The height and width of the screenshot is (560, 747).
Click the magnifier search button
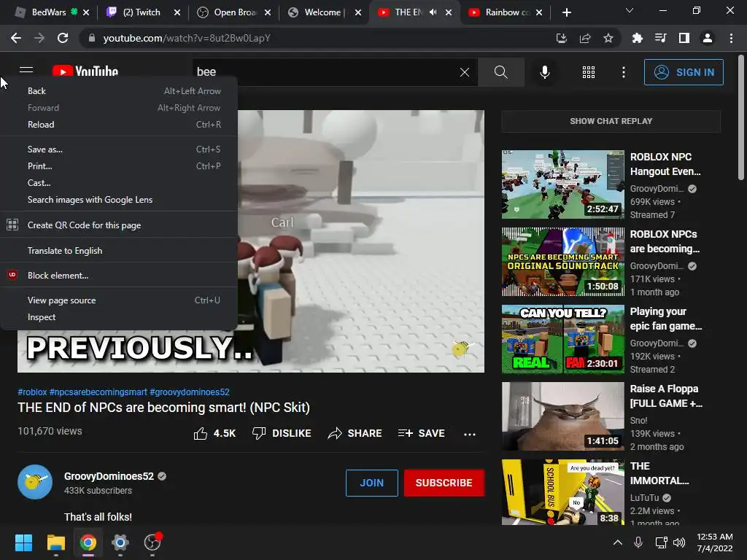[500, 72]
